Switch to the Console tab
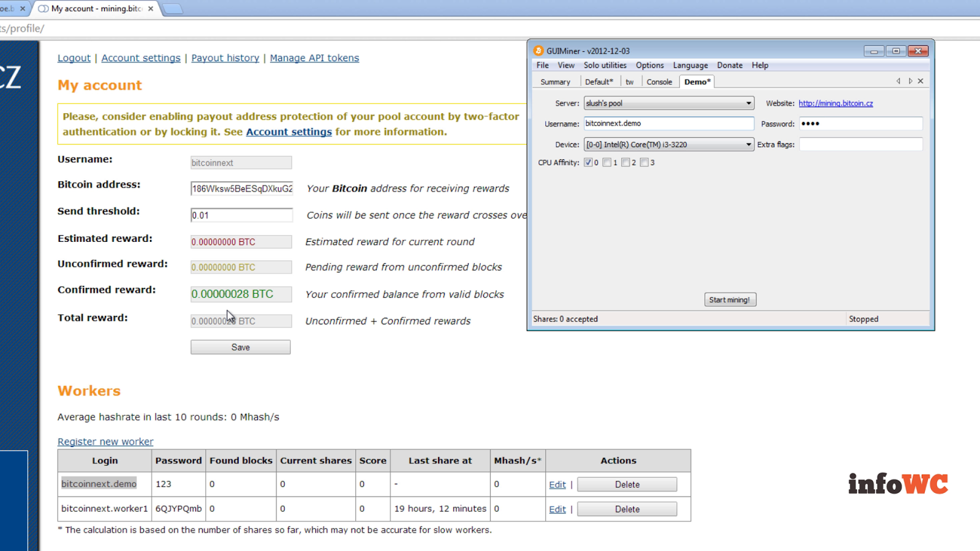Viewport: 980px width, 551px height. tap(659, 81)
